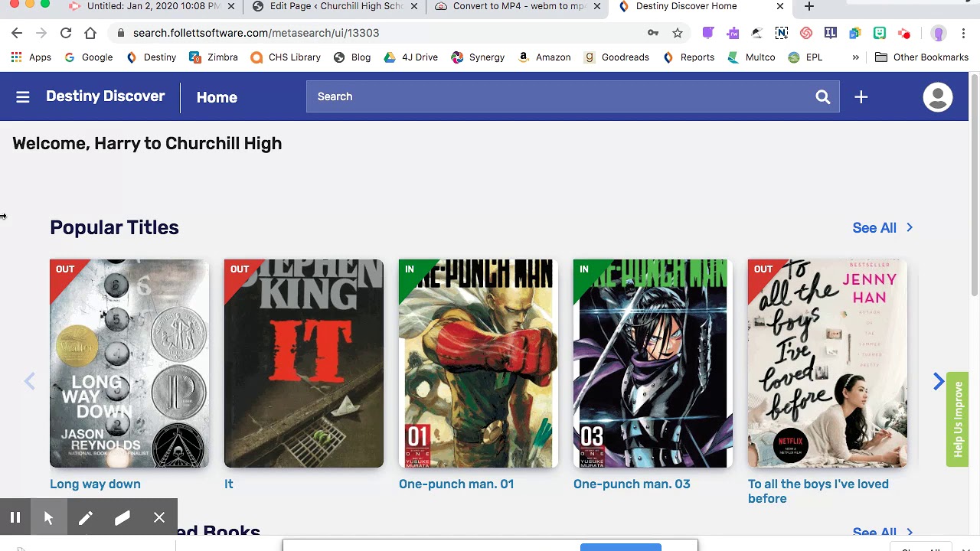Screen dimensions: 980x551
Task: Open the Goodreads bookmark
Action: (x=616, y=57)
